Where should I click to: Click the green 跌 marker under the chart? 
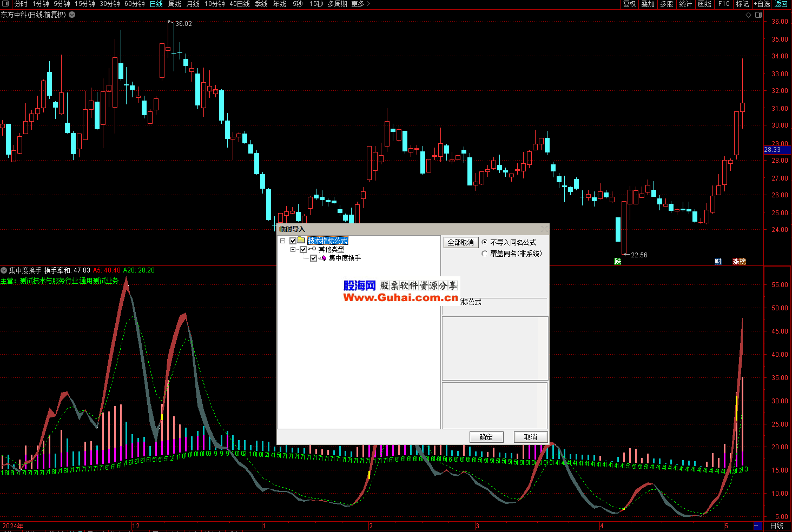(x=618, y=261)
